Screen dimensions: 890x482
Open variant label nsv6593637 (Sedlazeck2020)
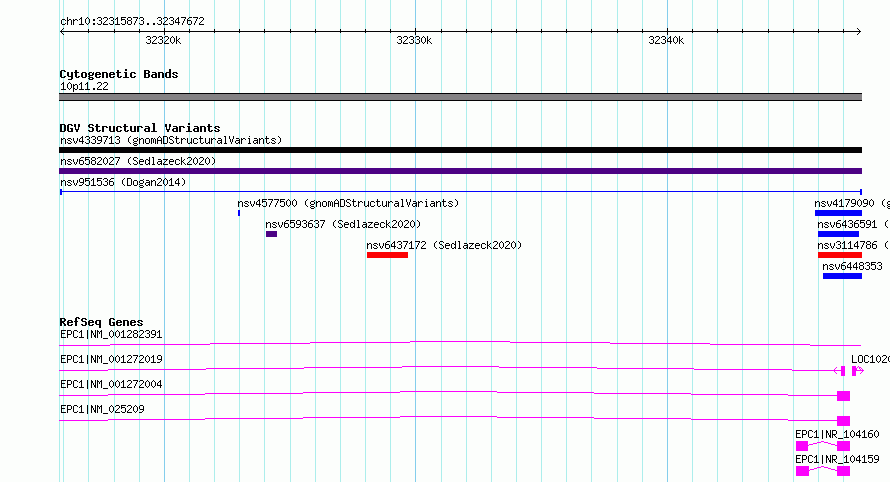point(343,224)
